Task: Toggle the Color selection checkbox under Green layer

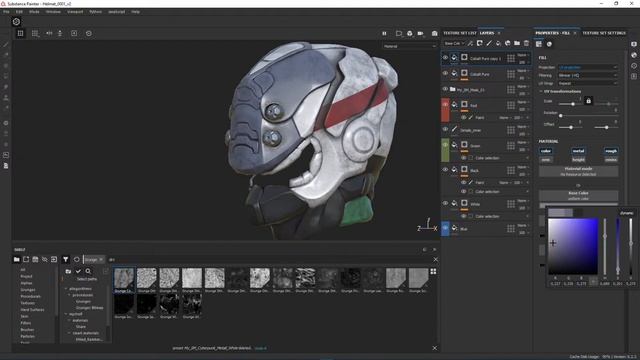Action: tap(471, 158)
